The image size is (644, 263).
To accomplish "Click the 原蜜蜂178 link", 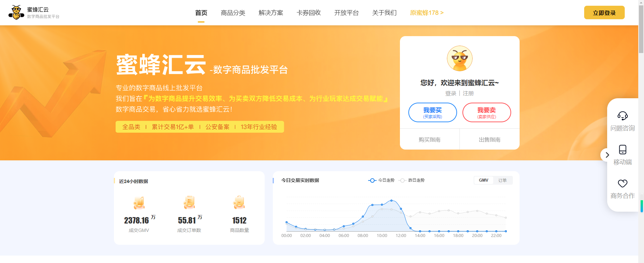I will (x=427, y=13).
